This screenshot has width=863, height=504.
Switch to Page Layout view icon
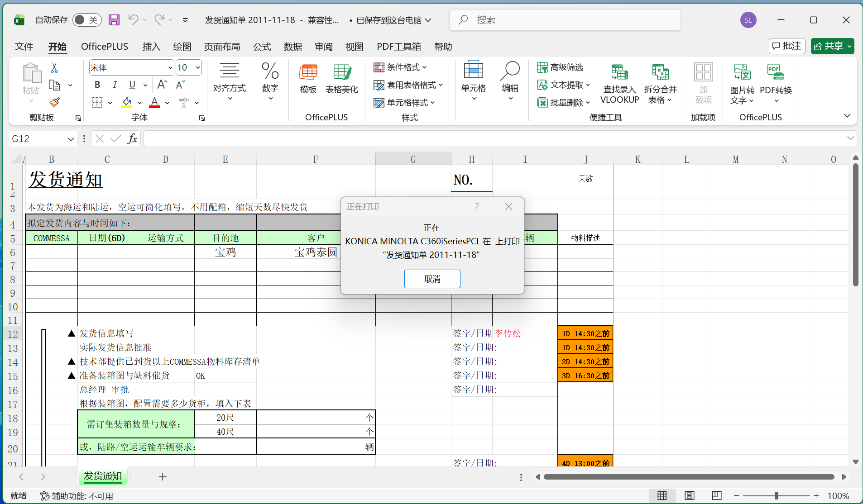point(689,495)
